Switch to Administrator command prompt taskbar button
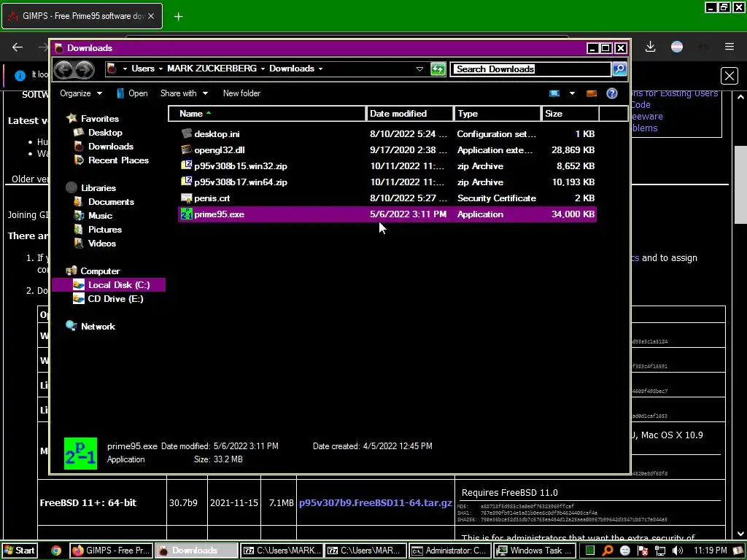Screen dimensions: 747x560 [450, 551]
